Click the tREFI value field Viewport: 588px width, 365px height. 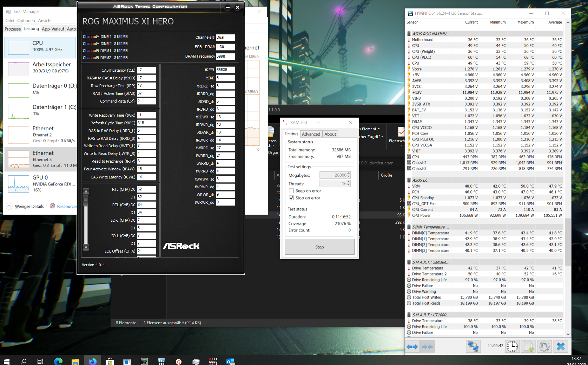pyautogui.click(x=225, y=70)
